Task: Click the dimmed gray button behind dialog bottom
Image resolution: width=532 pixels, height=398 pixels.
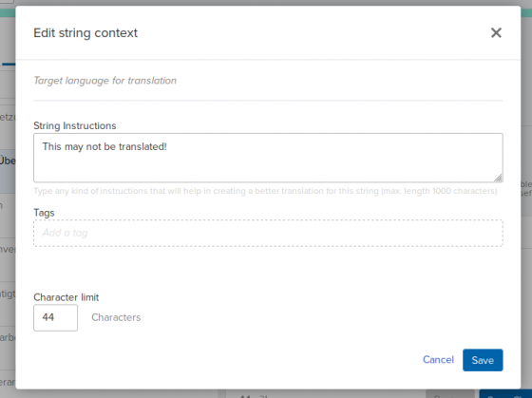Action: pos(450,393)
